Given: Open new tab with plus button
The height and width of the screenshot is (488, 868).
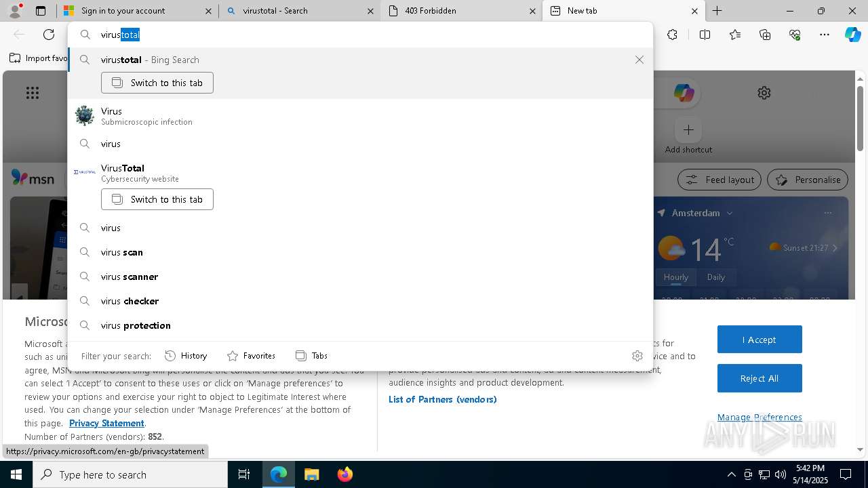Looking at the screenshot, I should point(717,11).
